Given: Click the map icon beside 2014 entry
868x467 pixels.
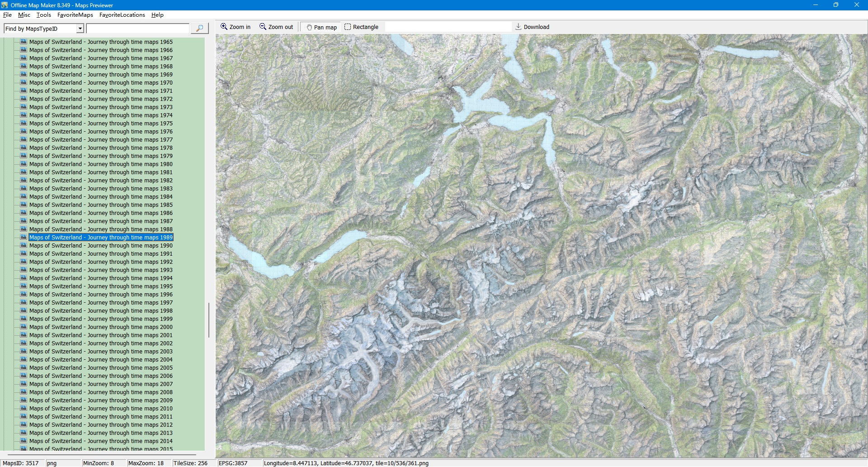Looking at the screenshot, I should click(x=24, y=441).
